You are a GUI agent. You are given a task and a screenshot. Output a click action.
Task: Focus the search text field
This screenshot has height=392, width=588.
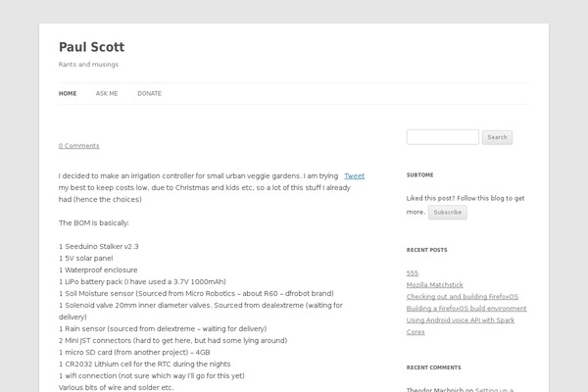(443, 137)
